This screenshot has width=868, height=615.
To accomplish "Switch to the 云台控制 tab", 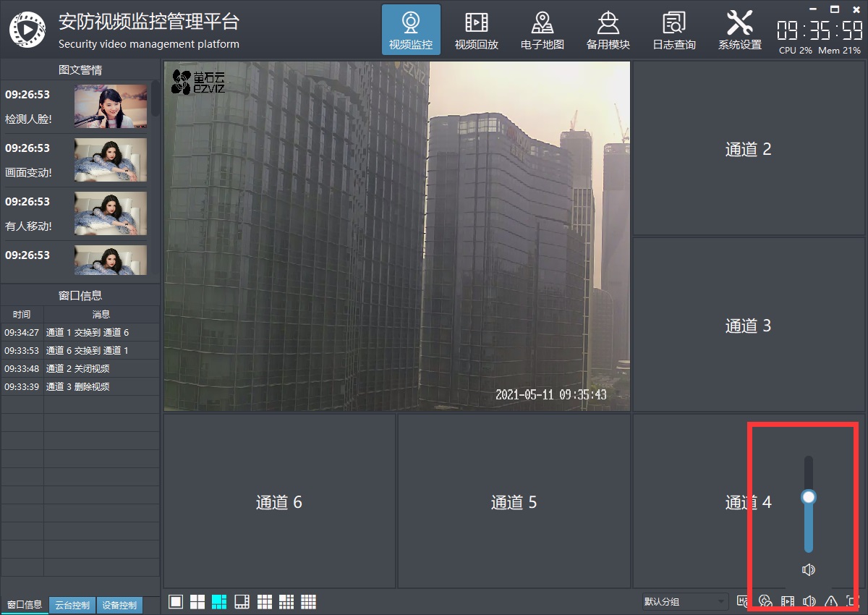I will point(72,605).
